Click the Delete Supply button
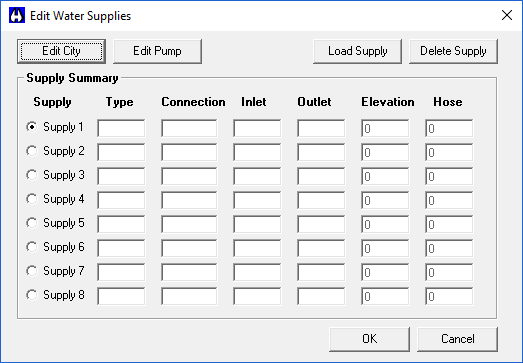Image resolution: width=523 pixels, height=363 pixels. [453, 51]
